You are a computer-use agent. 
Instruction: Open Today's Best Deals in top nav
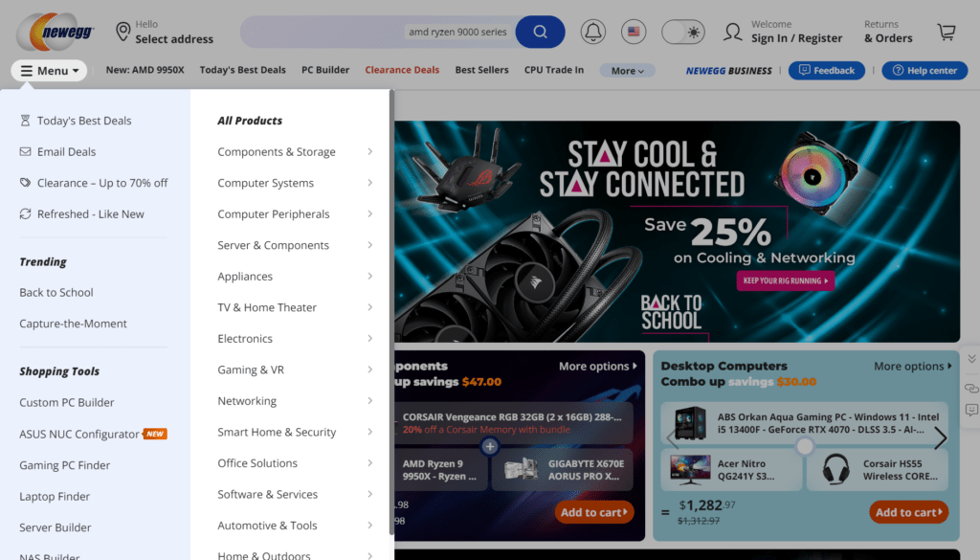(242, 70)
